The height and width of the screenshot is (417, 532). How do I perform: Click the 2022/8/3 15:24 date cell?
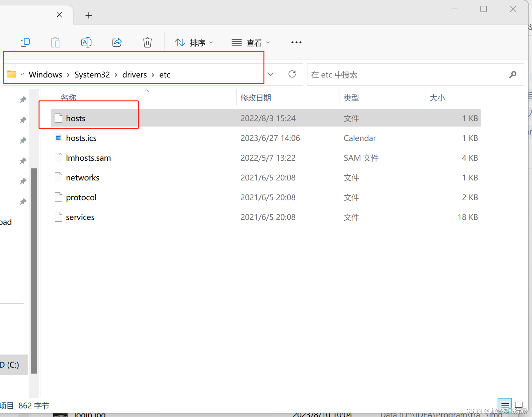tap(268, 118)
